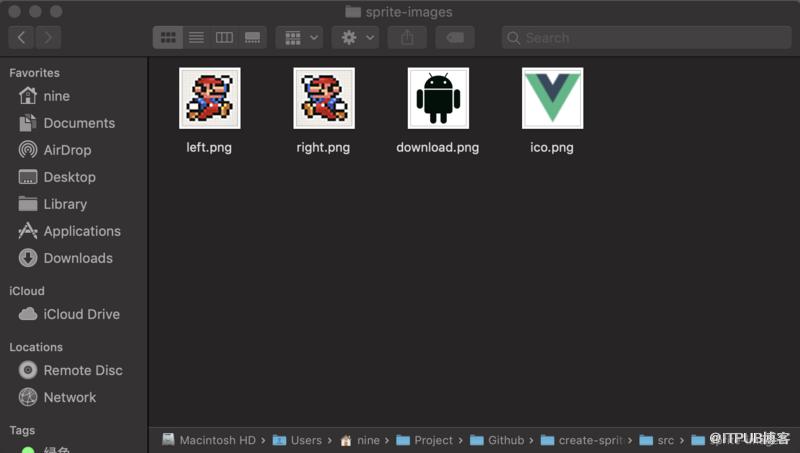Image resolution: width=800 pixels, height=453 pixels.
Task: Switch to list view
Action: [x=196, y=38]
